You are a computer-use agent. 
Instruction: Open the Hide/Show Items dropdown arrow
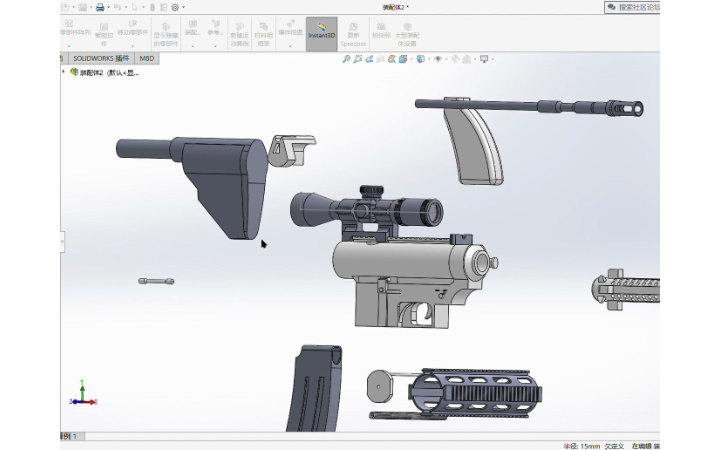pos(446,59)
